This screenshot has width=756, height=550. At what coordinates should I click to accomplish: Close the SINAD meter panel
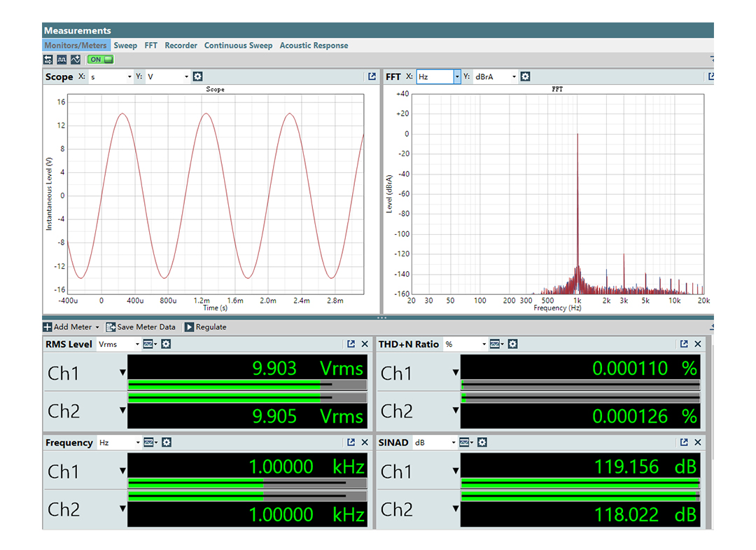tap(698, 442)
